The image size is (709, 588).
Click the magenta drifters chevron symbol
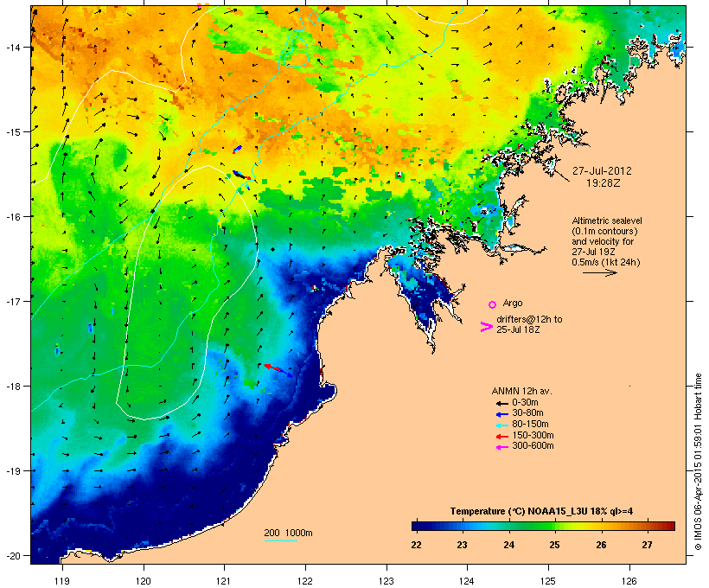click(x=486, y=327)
